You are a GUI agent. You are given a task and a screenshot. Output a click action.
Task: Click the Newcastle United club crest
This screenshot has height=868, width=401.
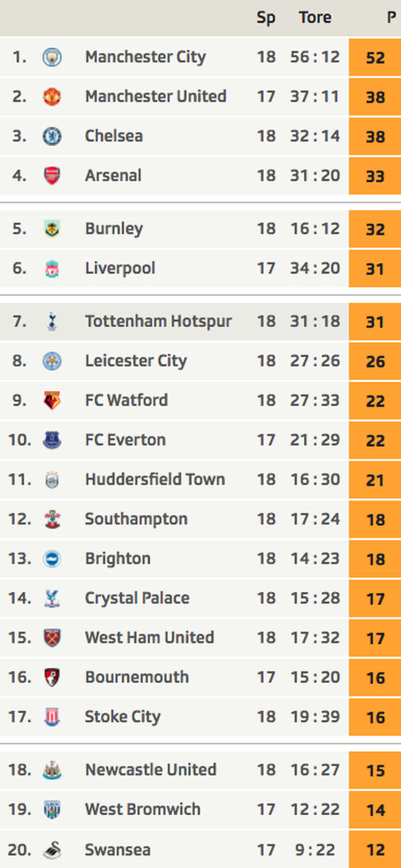[52, 770]
